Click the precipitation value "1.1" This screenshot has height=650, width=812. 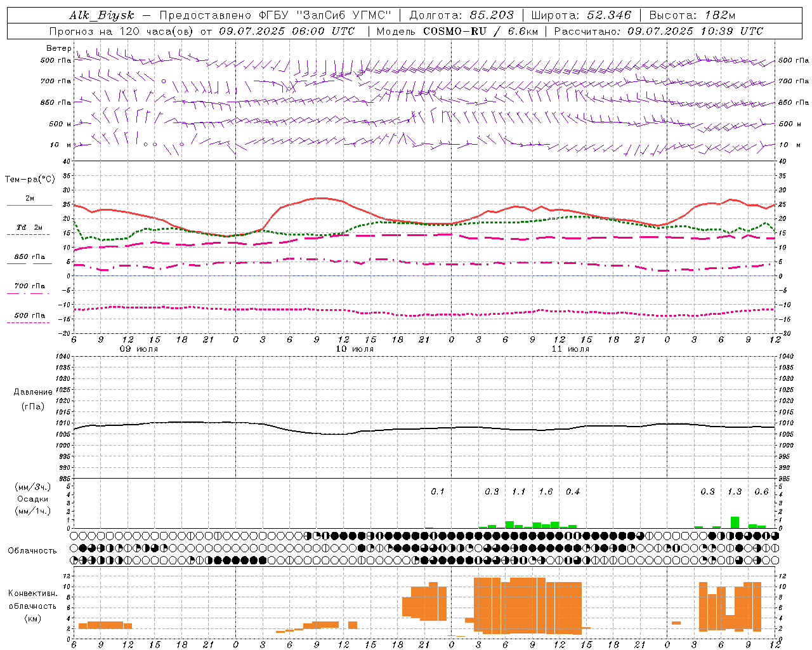(519, 492)
